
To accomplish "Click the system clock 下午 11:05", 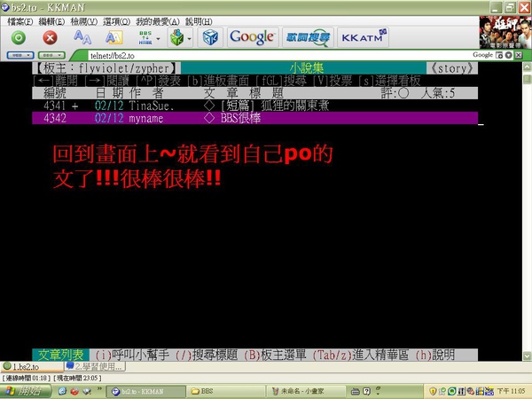I will click(511, 391).
